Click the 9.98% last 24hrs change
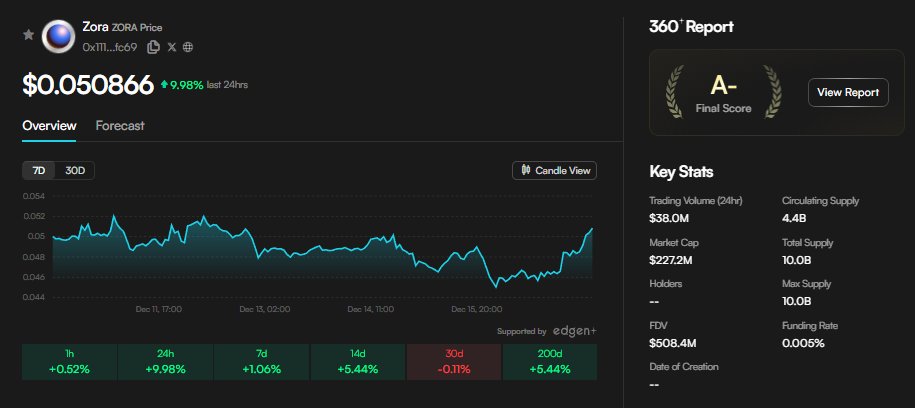Viewport: 915px width, 408px height. click(204, 85)
